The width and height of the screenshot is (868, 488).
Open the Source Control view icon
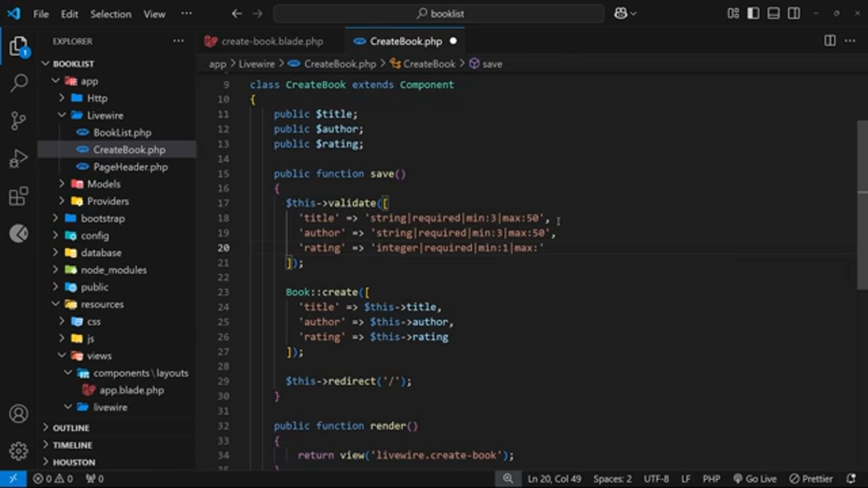19,121
